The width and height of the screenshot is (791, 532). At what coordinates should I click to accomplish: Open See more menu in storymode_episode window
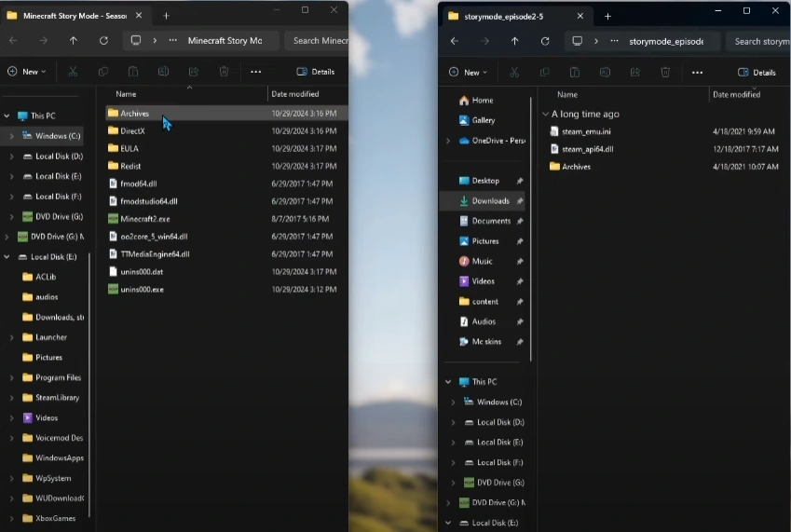(697, 72)
